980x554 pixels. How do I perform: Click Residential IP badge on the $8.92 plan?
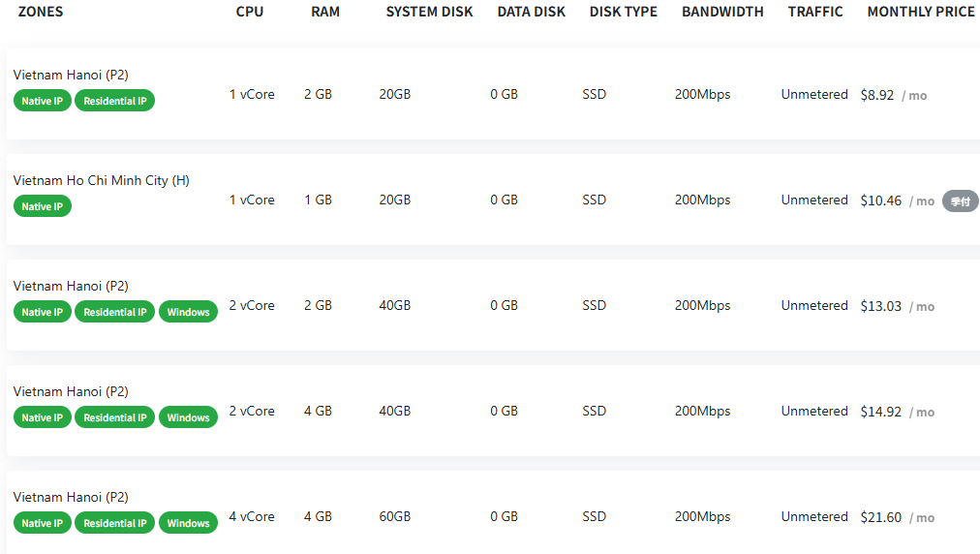pyautogui.click(x=115, y=101)
